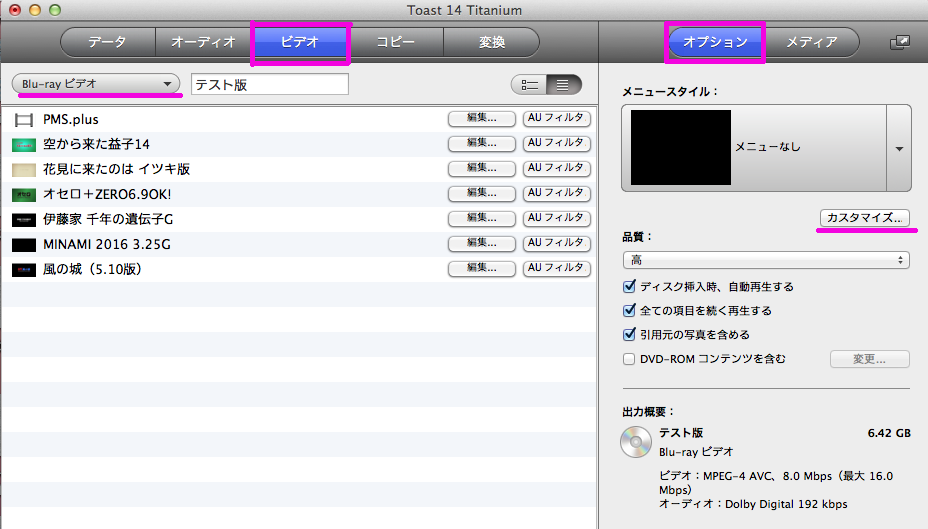Select the PMS.plus row title
This screenshot has width=928, height=529.
coord(71,120)
